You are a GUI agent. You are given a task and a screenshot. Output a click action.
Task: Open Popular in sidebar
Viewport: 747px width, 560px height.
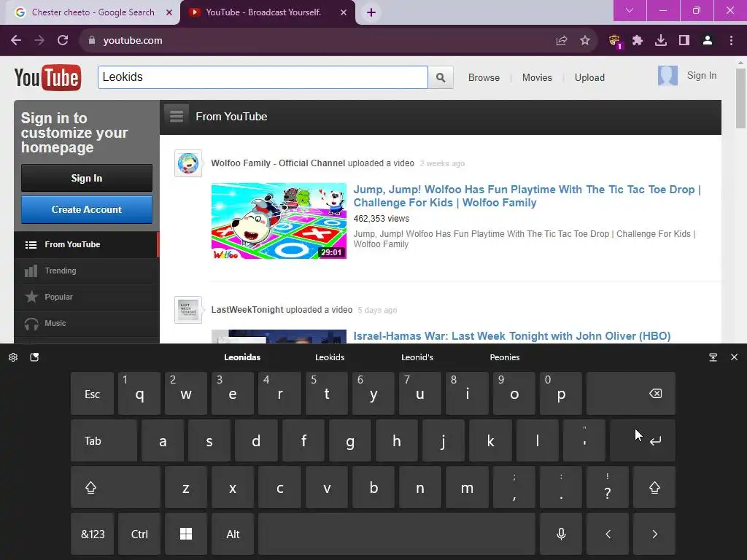tap(87, 297)
